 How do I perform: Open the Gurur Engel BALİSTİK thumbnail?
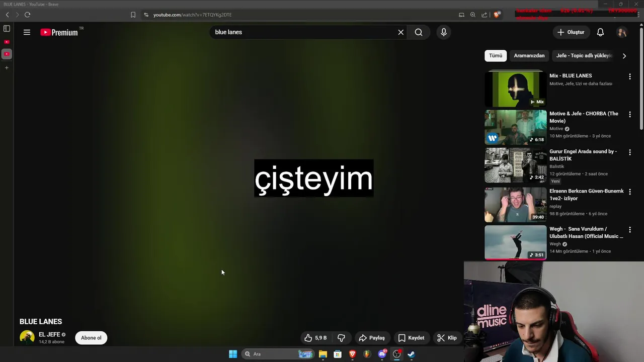coord(515,165)
